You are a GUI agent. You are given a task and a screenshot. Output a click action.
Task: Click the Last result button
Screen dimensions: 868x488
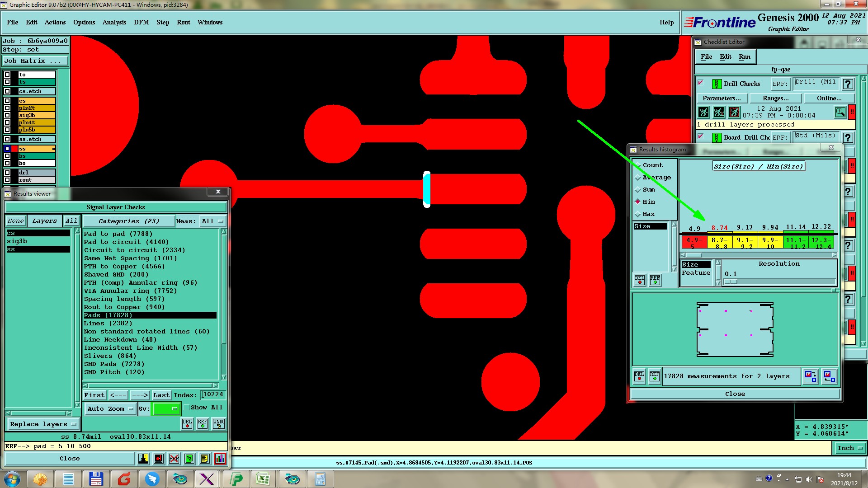click(x=161, y=395)
